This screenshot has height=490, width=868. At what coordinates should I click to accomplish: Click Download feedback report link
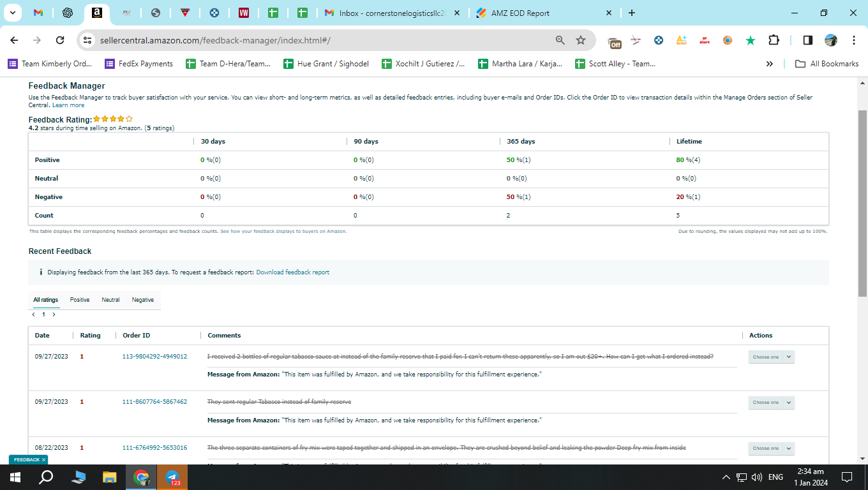(293, 272)
